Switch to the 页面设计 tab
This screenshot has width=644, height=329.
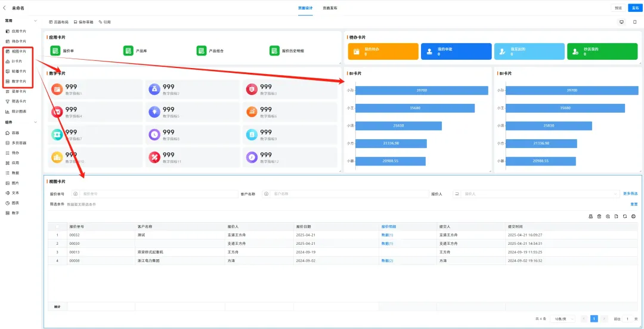[x=305, y=8]
